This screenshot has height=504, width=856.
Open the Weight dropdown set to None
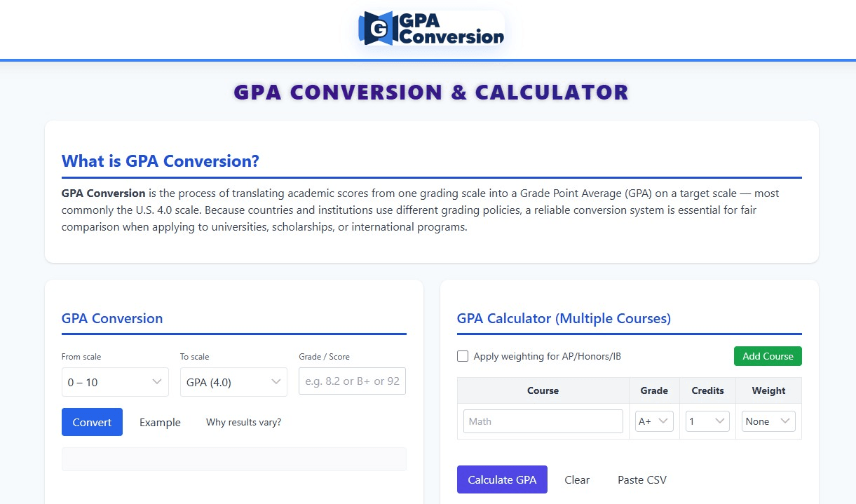[768, 421]
